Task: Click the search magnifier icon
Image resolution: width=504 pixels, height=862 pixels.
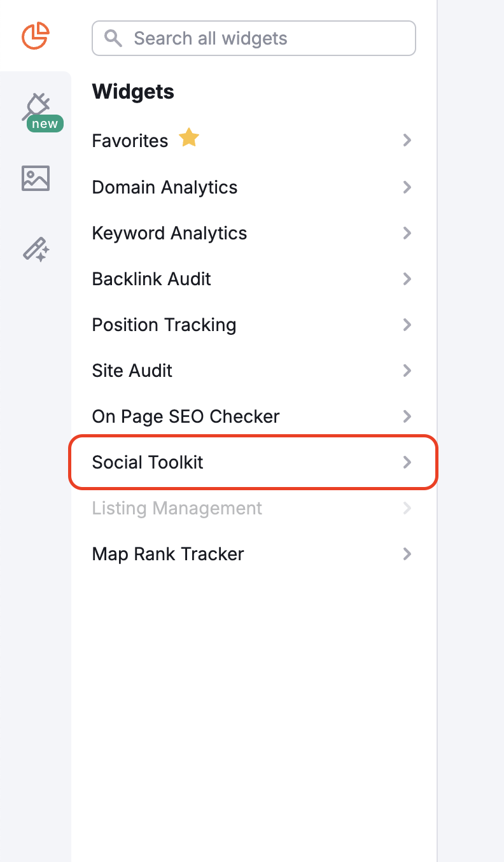Action: (113, 38)
